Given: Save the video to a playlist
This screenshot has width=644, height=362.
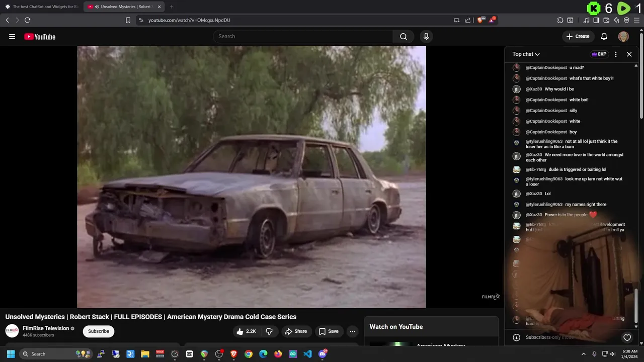Looking at the screenshot, I should coord(329,331).
